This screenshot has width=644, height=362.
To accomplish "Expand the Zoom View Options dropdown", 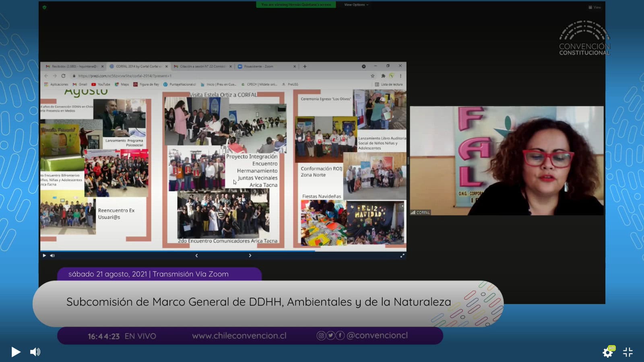I will click(356, 5).
